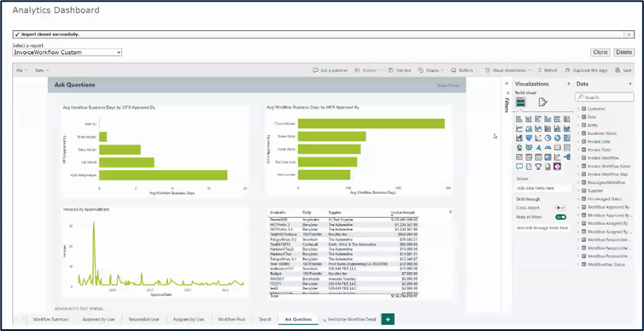644x331 pixels.
Task: Click Duplicate this page
Action: [586, 70]
